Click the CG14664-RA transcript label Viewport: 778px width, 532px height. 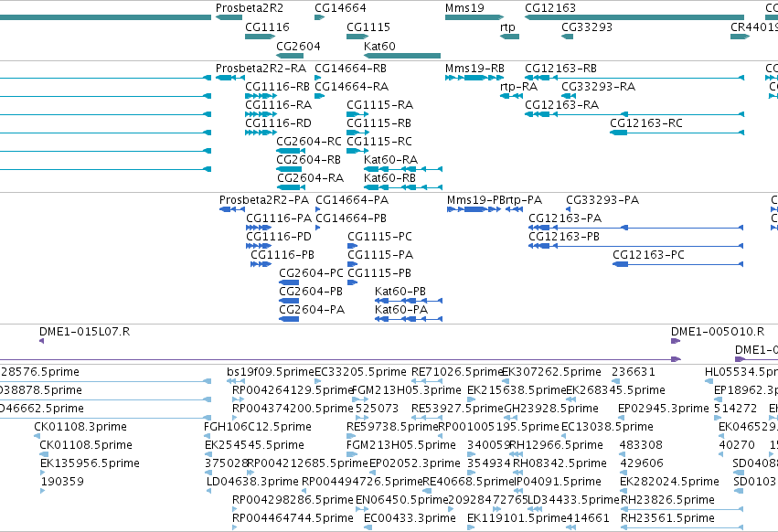click(351, 86)
